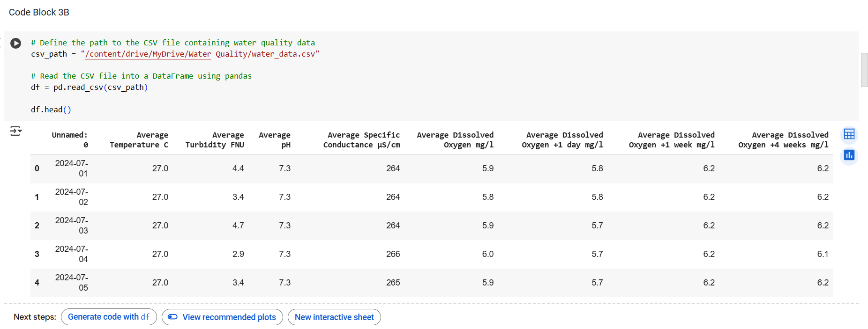This screenshot has width=868, height=329.
Task: Click the Code Block 3B heading text
Action: click(39, 12)
